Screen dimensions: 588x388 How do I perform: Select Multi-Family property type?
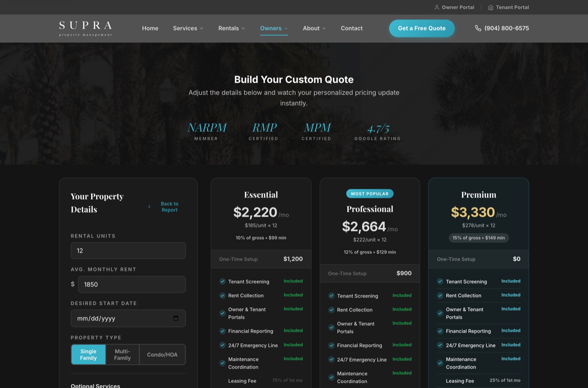pyautogui.click(x=122, y=354)
